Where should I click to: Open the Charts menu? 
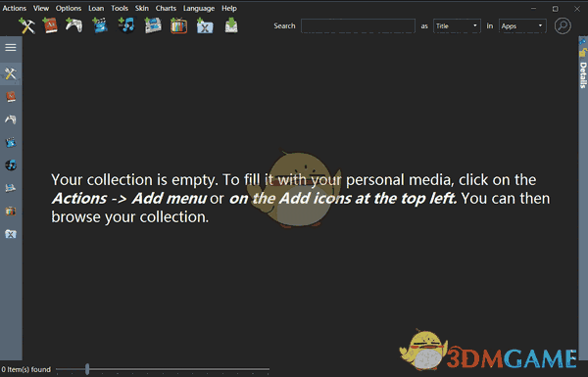(x=166, y=8)
